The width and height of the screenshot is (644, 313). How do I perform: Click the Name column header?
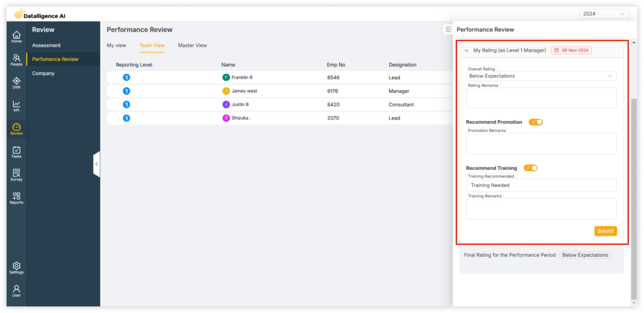[x=228, y=65]
